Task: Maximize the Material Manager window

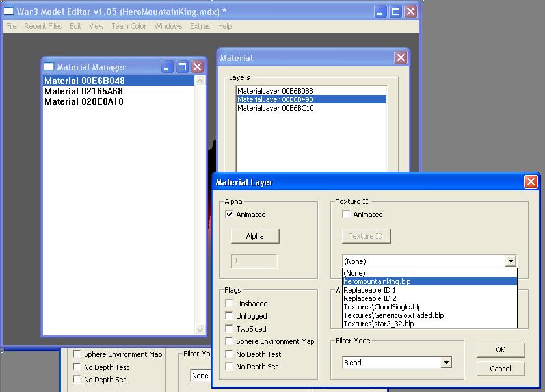Action: pos(182,67)
